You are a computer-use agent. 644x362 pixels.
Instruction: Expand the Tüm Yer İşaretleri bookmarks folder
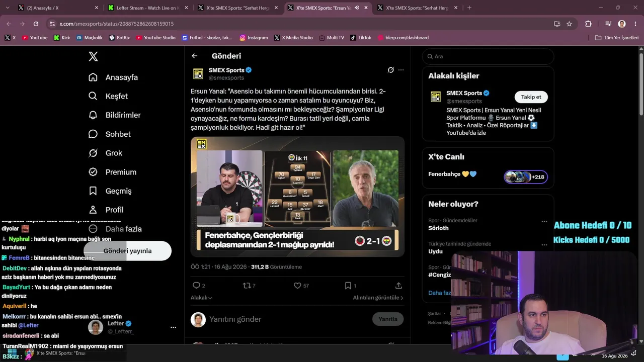pyautogui.click(x=616, y=38)
